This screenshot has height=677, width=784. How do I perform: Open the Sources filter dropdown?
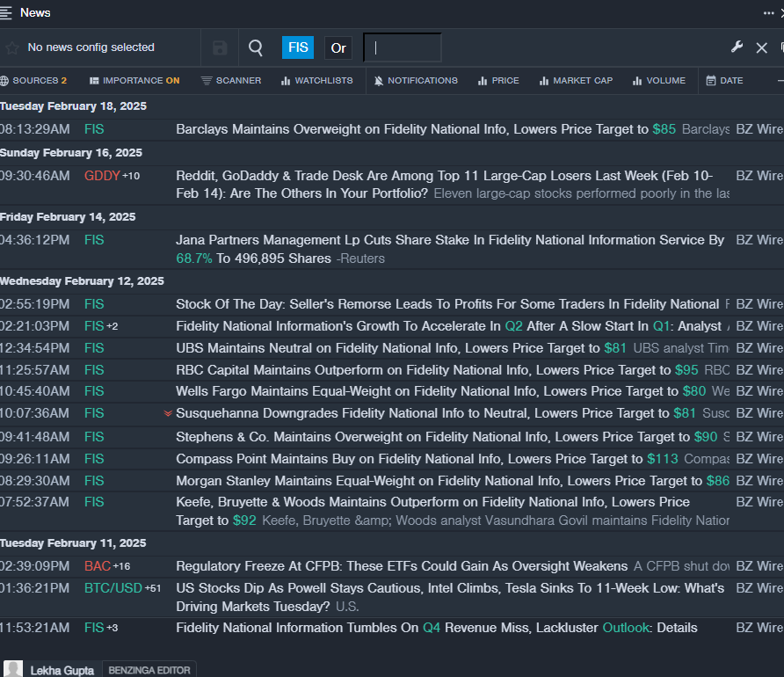pos(33,81)
